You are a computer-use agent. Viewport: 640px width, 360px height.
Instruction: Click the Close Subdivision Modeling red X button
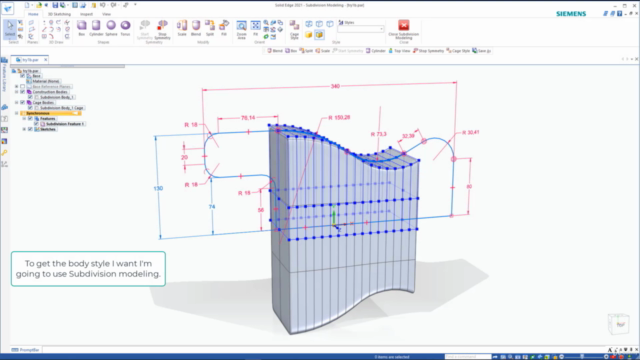click(x=404, y=25)
